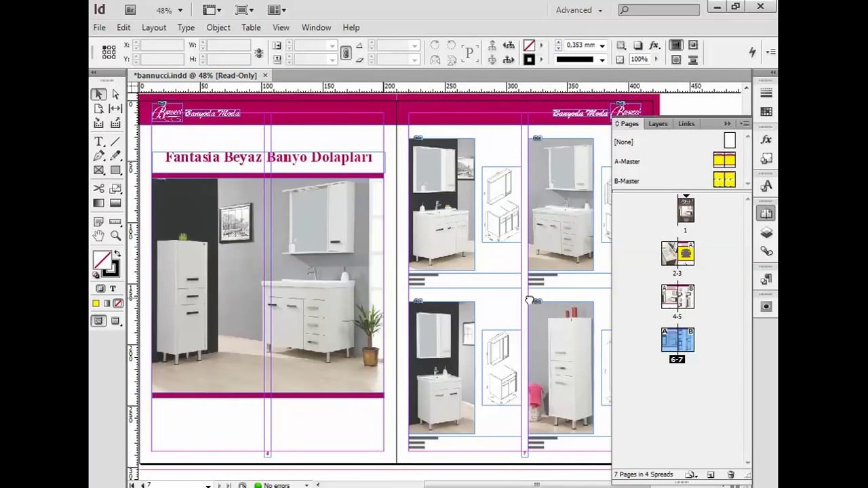Apply None to fill or stroke
This screenshot has height=488, width=868.
[x=118, y=304]
